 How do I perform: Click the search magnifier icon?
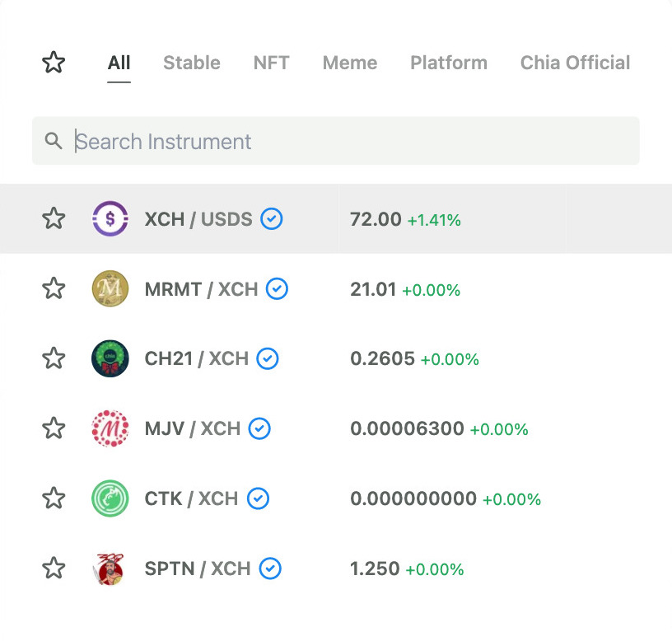(x=54, y=141)
